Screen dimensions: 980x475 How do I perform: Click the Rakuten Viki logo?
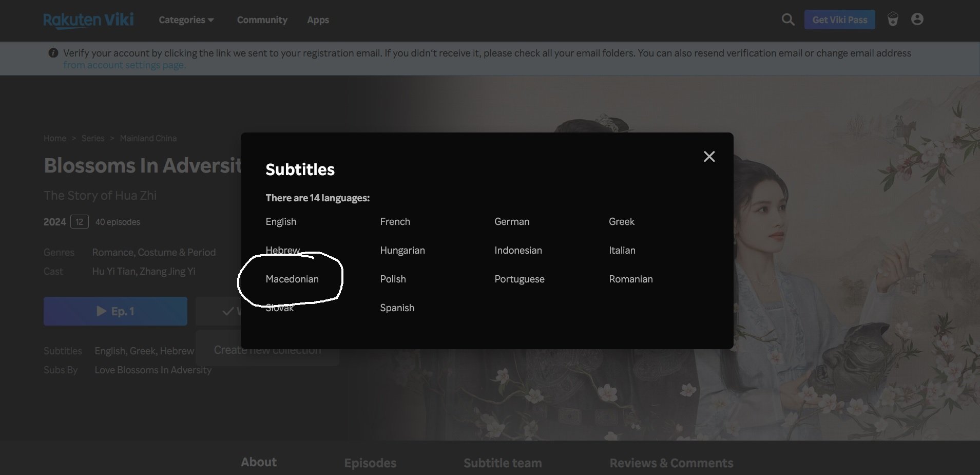[x=88, y=20]
